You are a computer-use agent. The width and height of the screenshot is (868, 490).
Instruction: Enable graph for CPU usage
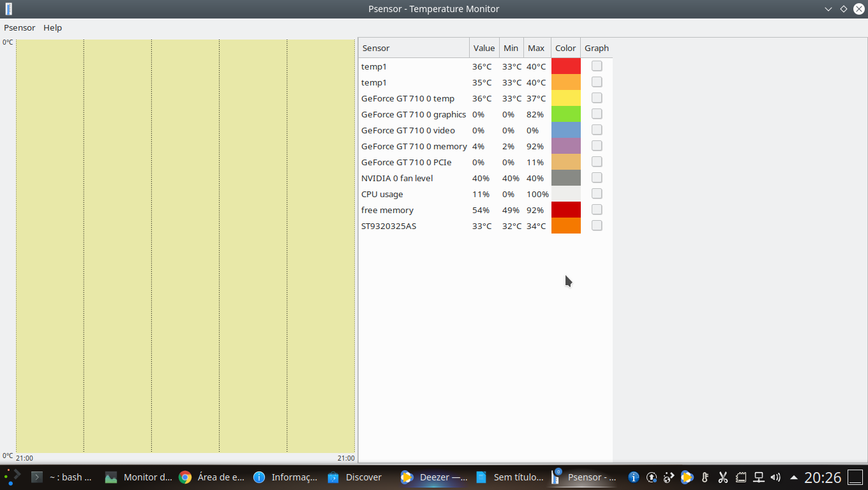click(597, 193)
